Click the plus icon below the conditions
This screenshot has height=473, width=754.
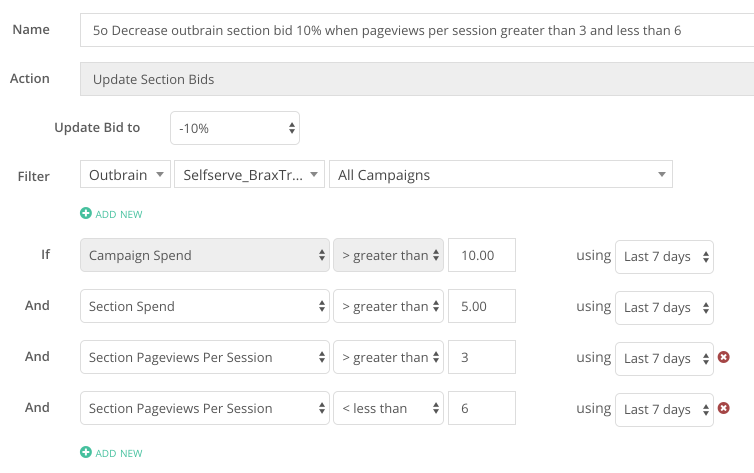click(x=85, y=453)
